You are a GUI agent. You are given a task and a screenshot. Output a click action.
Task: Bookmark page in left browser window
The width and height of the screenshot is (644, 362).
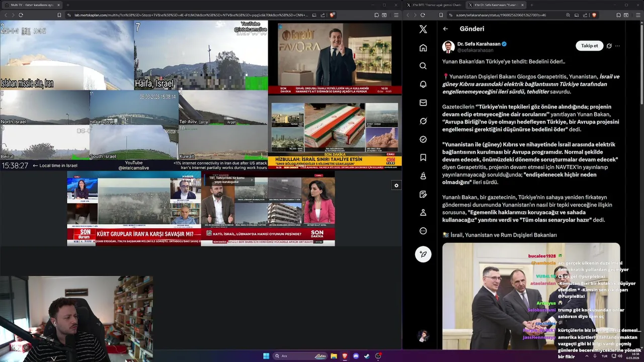59,15
